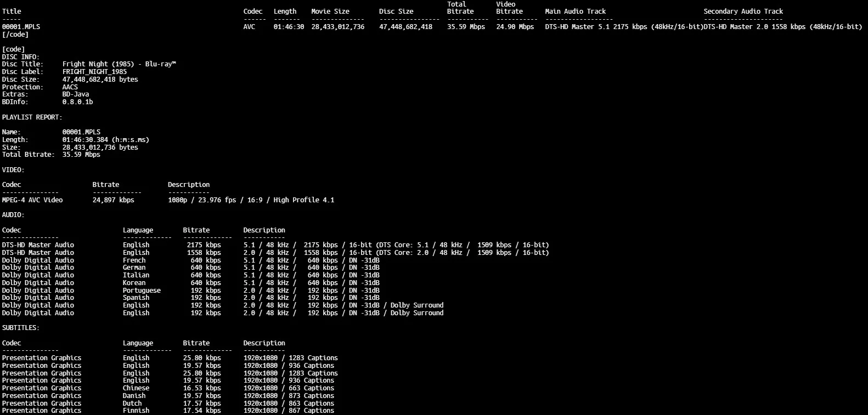Click the Main Audio Track column header

575,12
